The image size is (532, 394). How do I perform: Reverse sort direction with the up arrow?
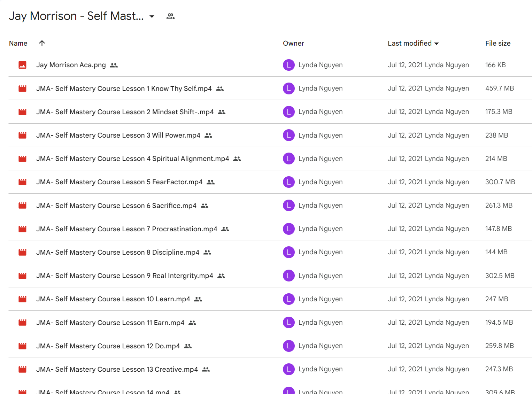point(42,43)
